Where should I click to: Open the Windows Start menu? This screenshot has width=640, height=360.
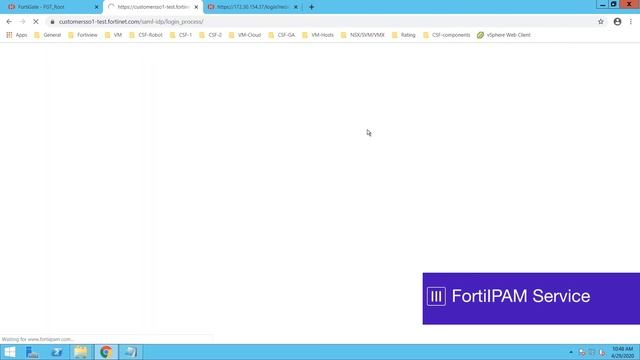(x=9, y=352)
